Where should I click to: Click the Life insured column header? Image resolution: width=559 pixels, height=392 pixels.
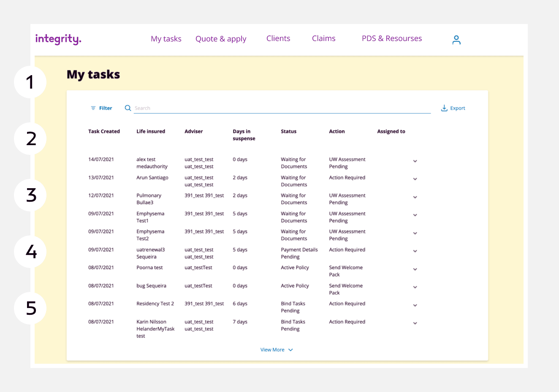(151, 131)
